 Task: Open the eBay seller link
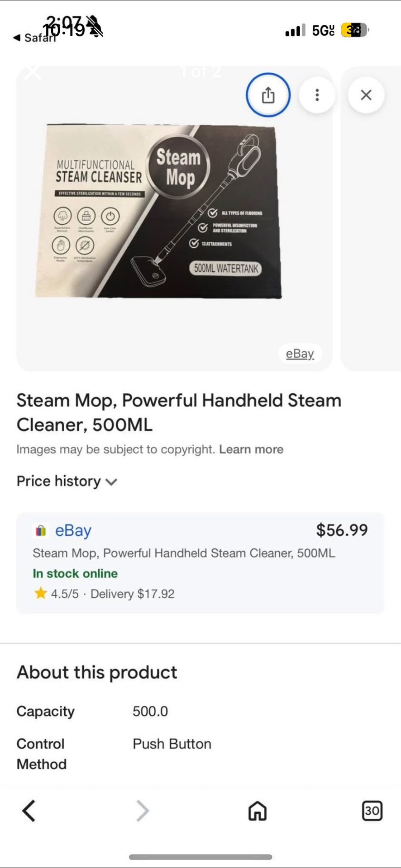point(73,530)
